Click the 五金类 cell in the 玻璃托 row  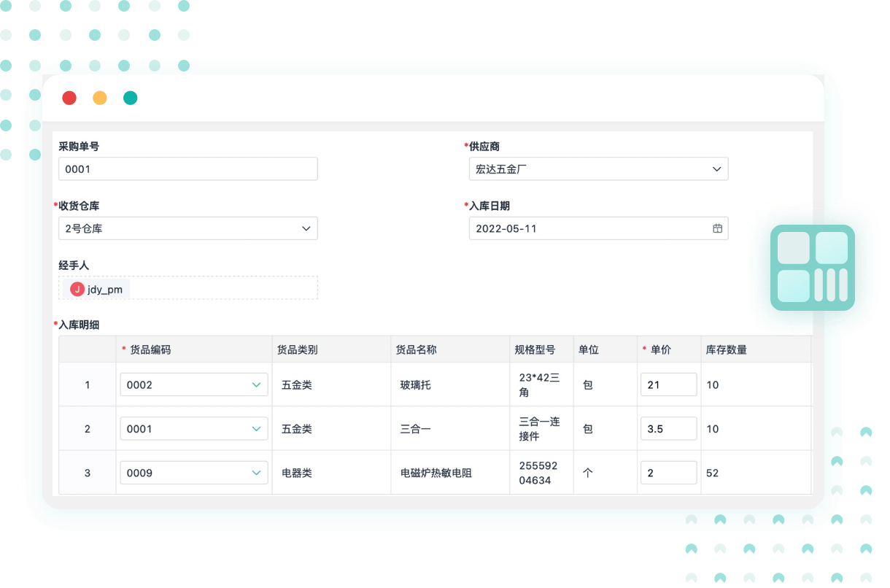tap(331, 384)
